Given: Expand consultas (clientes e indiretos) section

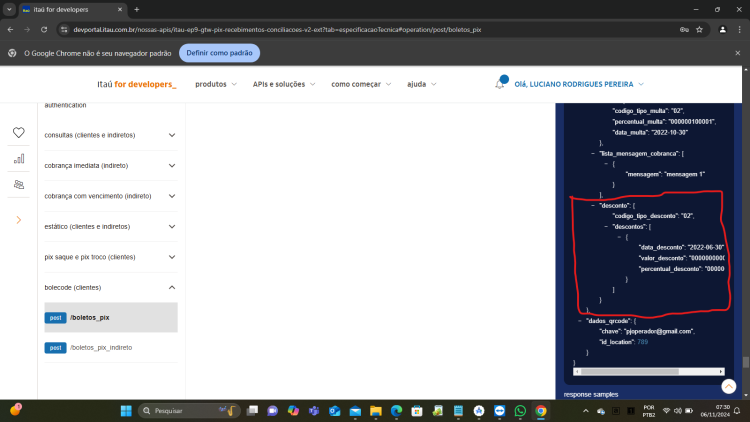Looking at the screenshot, I should 111,135.
